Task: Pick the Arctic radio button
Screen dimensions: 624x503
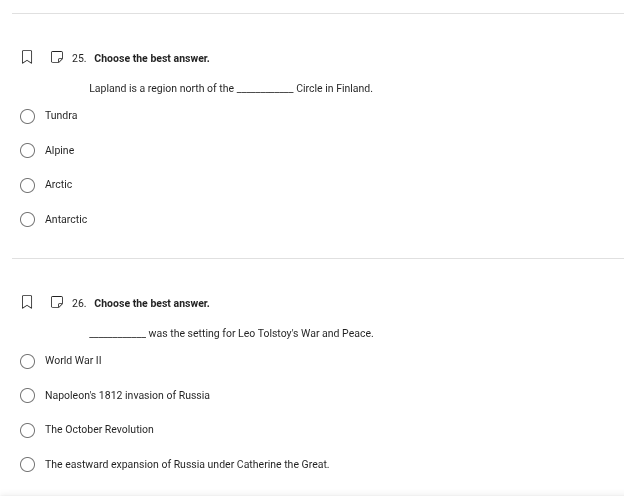Action: (x=28, y=186)
